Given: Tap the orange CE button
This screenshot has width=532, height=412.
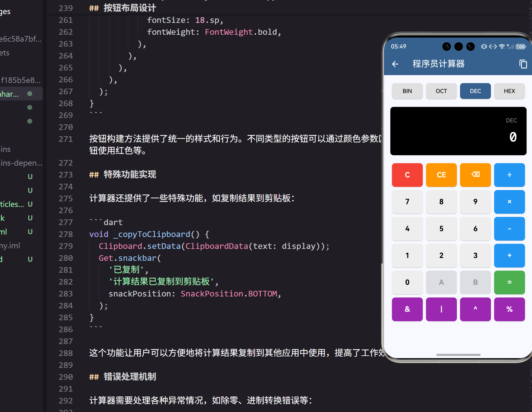Looking at the screenshot, I should click(x=441, y=175).
